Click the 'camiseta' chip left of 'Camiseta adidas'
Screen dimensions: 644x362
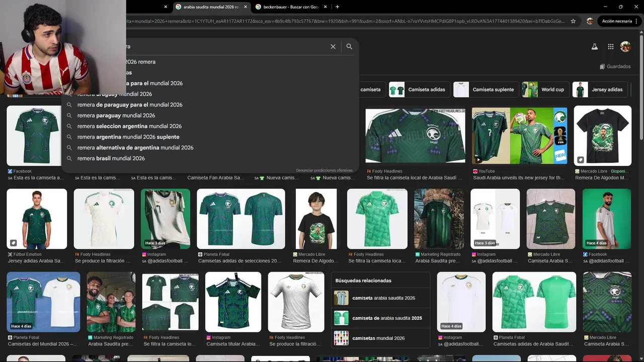(x=372, y=89)
